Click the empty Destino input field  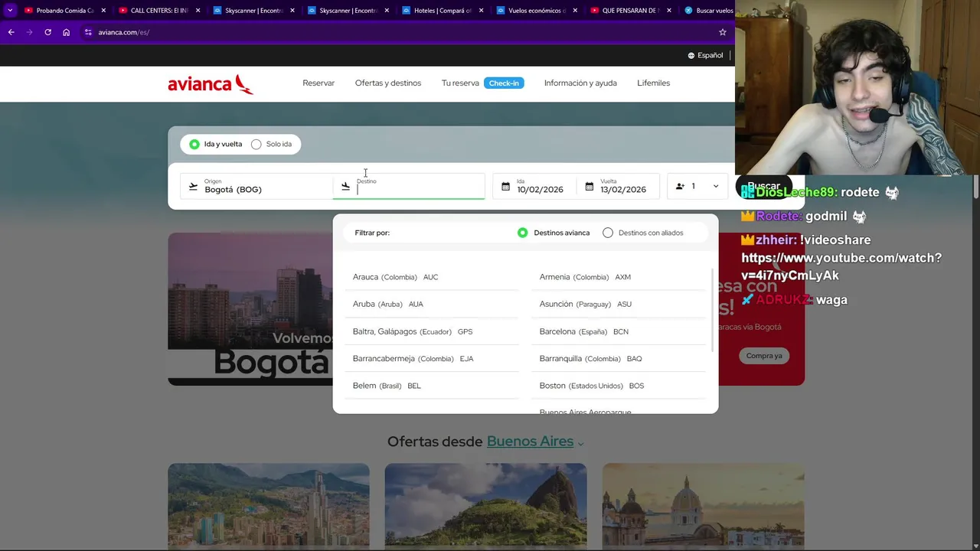tap(409, 186)
